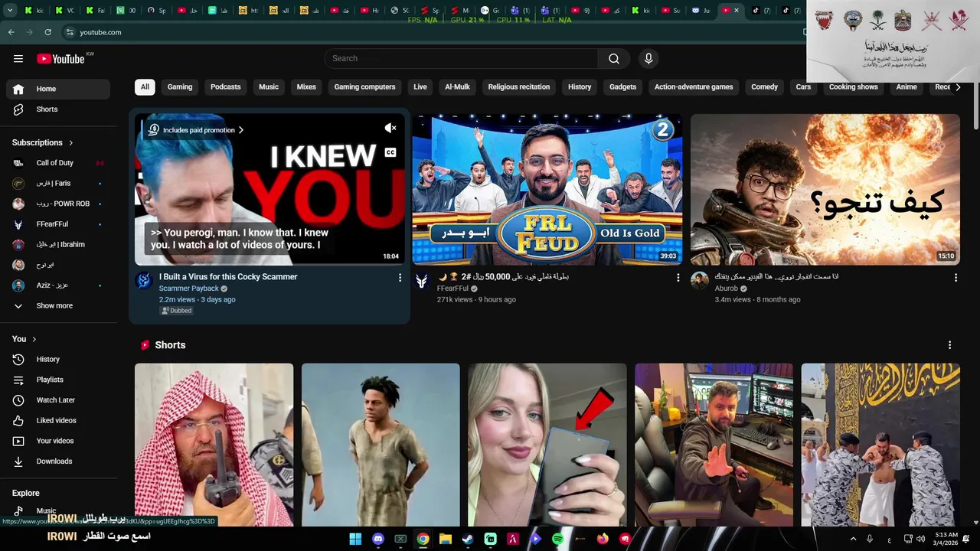The image size is (980, 551).
Task: Select the Mixes filter chip
Action: [x=306, y=87]
